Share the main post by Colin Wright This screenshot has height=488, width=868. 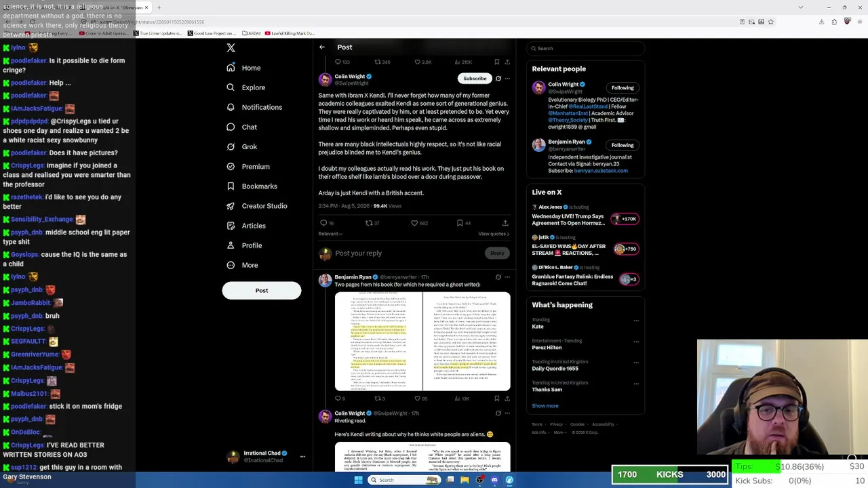505,223
